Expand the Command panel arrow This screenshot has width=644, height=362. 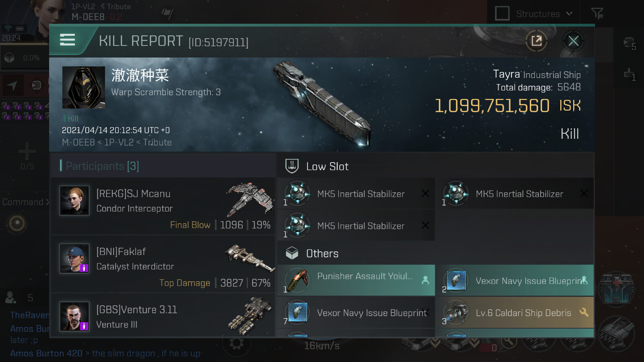(x=47, y=202)
